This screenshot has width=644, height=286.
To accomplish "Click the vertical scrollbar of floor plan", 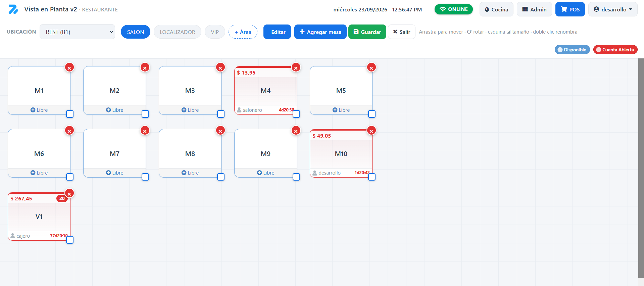I will point(641,168).
